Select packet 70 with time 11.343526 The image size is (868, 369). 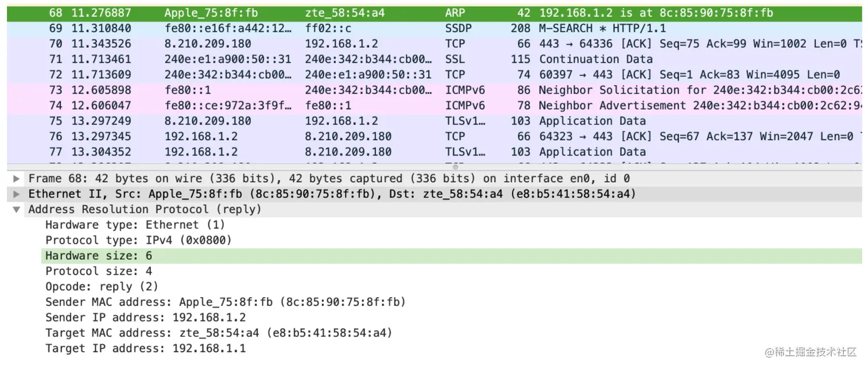click(x=435, y=44)
